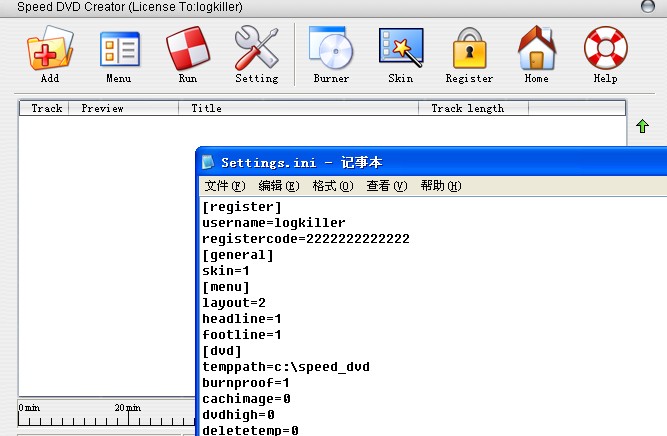Open the 查看(V) menu in Notepad

point(387,186)
